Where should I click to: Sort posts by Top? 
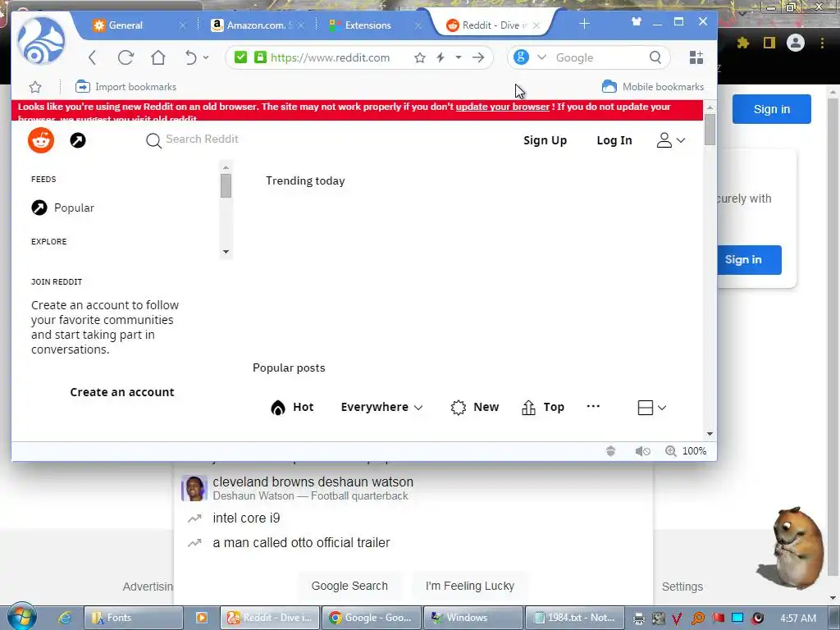click(x=543, y=407)
